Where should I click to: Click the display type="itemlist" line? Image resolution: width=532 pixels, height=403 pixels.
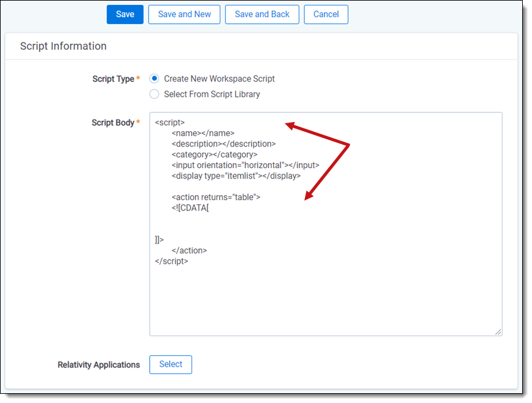[x=236, y=176]
